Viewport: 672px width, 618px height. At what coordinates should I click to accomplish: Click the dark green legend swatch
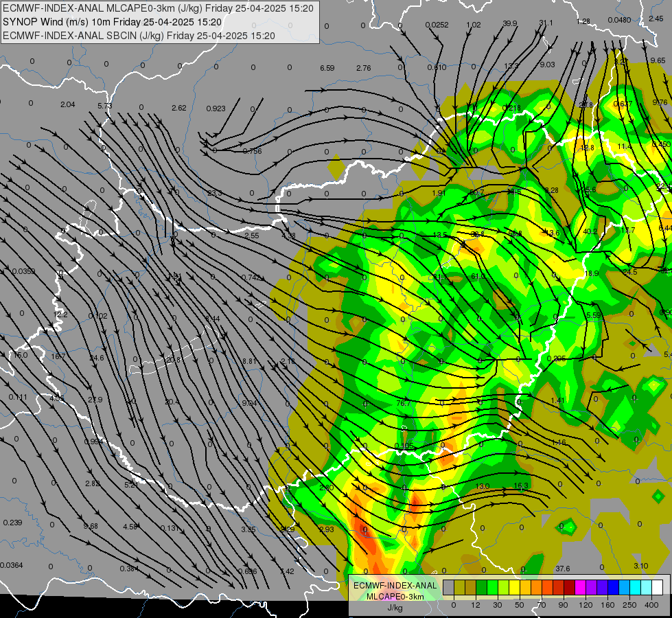click(x=481, y=587)
